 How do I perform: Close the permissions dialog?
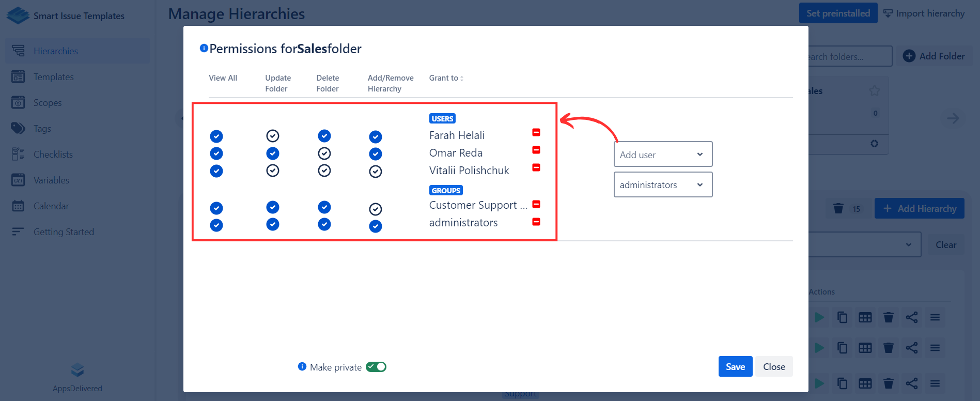[x=774, y=367]
